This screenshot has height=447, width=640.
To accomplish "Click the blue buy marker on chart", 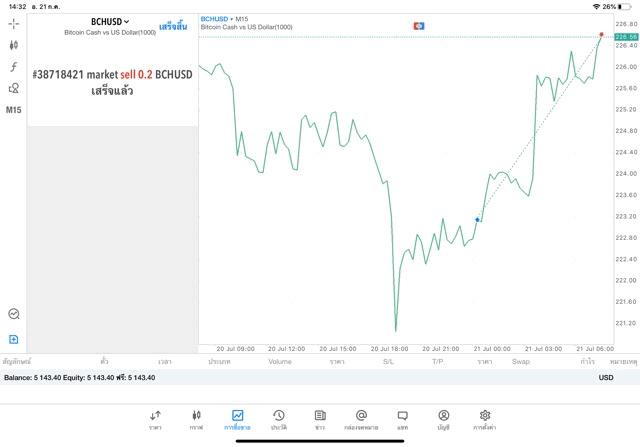I will click(x=477, y=220).
